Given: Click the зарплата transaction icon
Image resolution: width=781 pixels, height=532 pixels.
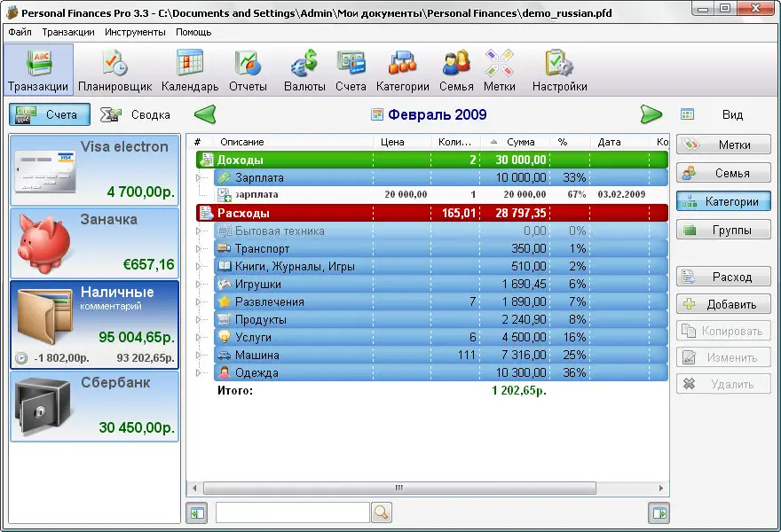Looking at the screenshot, I should (x=225, y=194).
